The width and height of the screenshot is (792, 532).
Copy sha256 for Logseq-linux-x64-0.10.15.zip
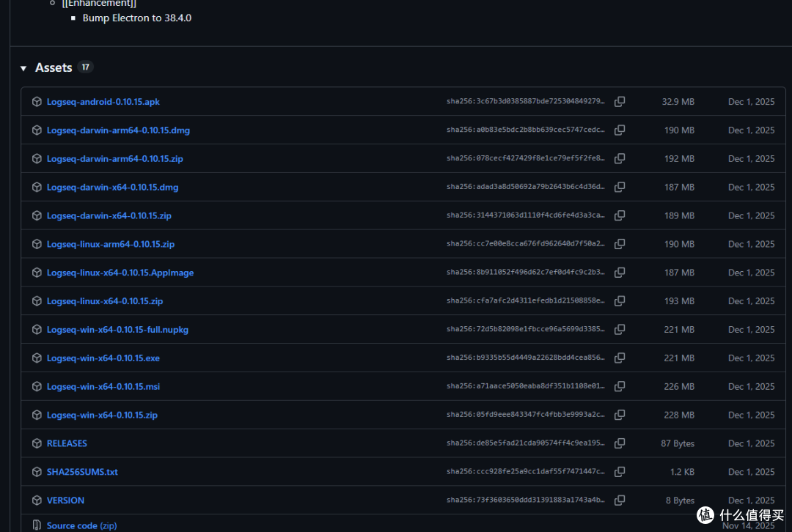coord(620,301)
